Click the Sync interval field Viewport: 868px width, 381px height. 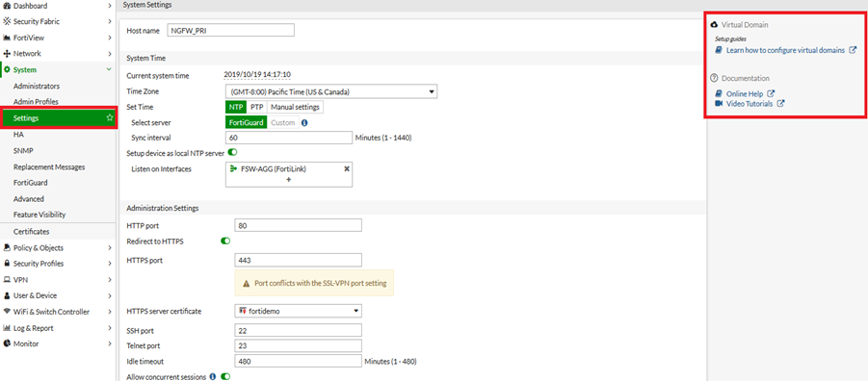[289, 138]
